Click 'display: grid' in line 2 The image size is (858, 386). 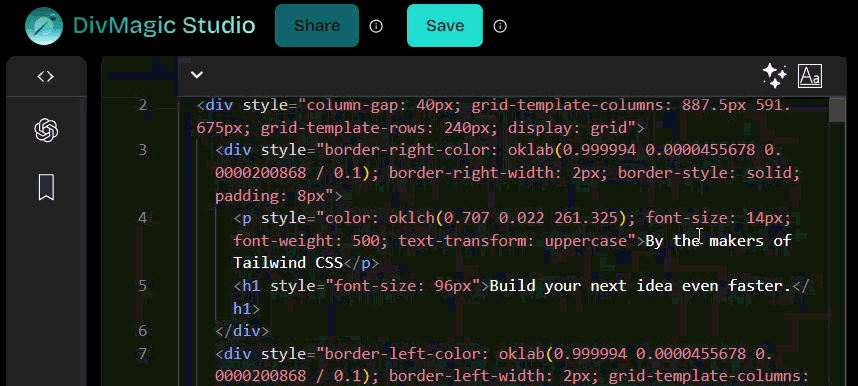pos(567,128)
